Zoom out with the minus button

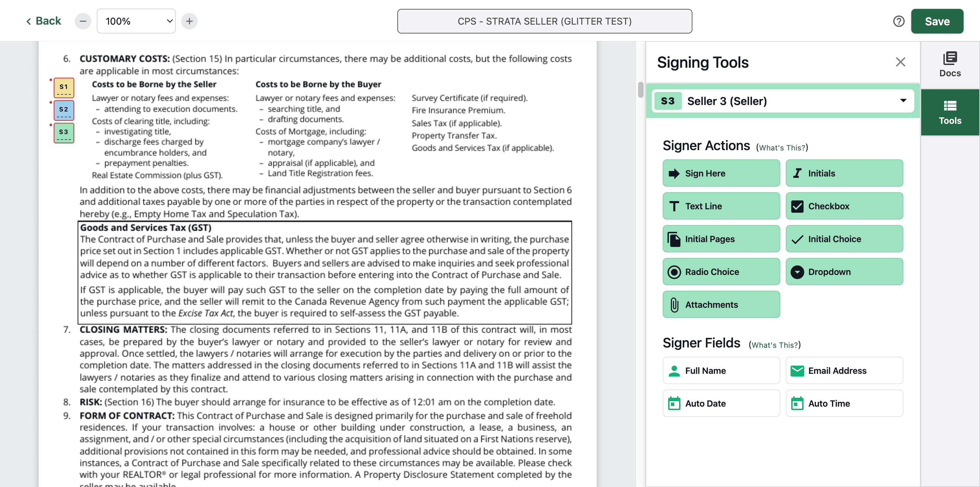(x=83, y=21)
